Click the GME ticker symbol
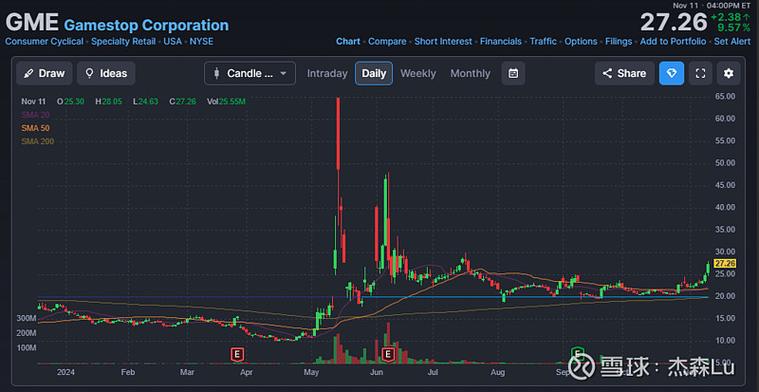This screenshot has width=759, height=392. tap(32, 22)
